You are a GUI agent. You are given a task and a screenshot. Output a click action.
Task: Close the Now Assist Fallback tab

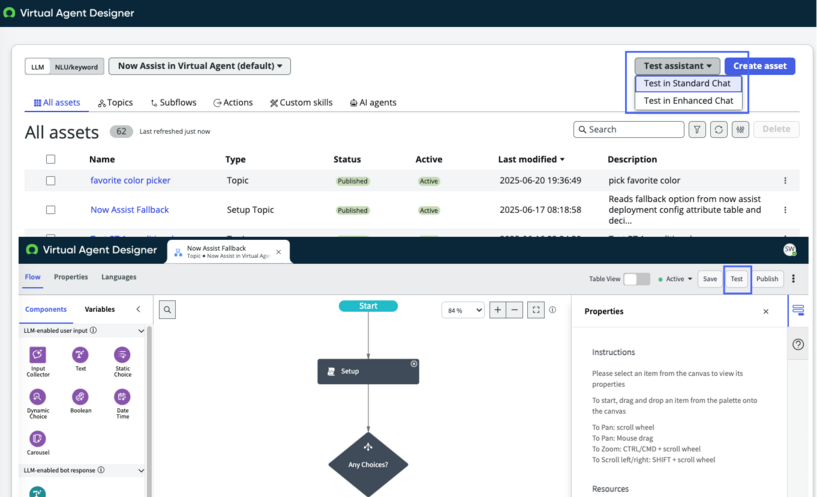pos(278,252)
